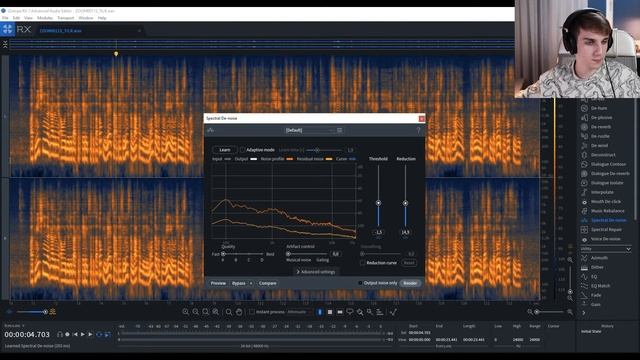Start playback with the play button
Viewport: 640px width, 360px height.
(83, 334)
